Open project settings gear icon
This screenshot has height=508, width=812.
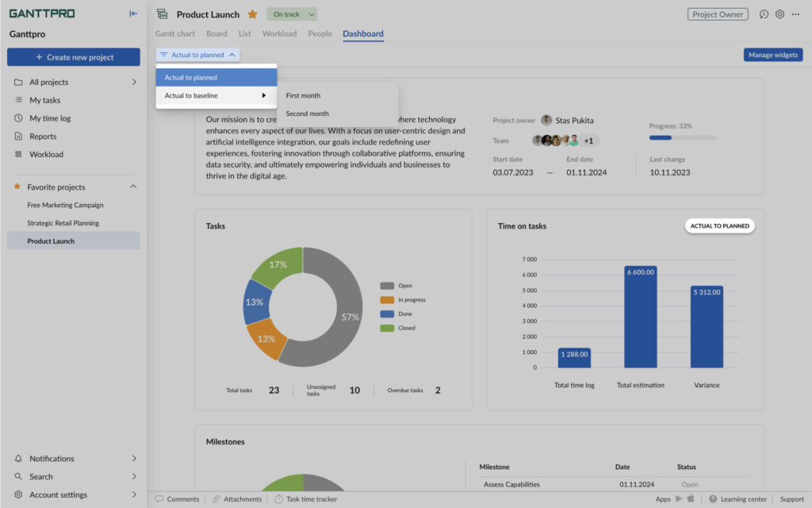(x=779, y=14)
